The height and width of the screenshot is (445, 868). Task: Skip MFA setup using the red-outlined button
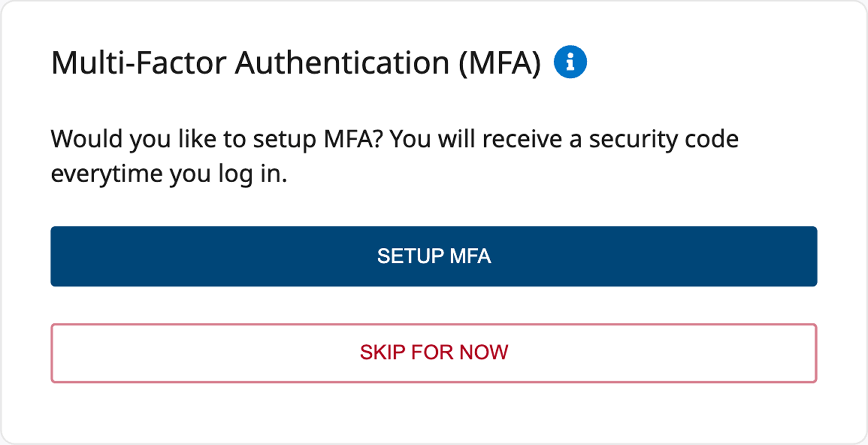click(x=434, y=353)
